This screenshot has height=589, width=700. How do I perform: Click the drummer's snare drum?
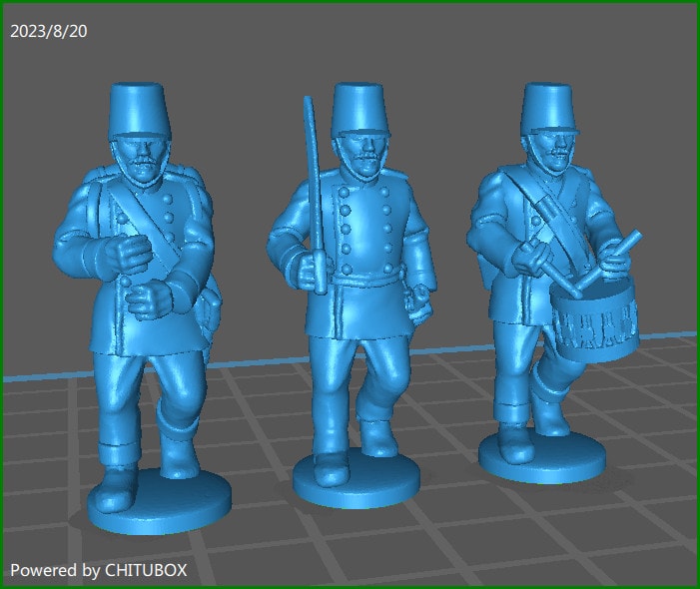pyautogui.click(x=593, y=319)
